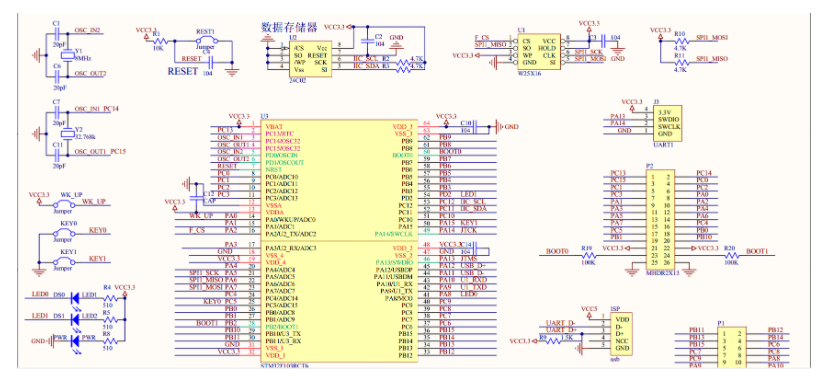834x378 pixels.
Task: Click the UART_D- net label
Action: [x=562, y=323]
